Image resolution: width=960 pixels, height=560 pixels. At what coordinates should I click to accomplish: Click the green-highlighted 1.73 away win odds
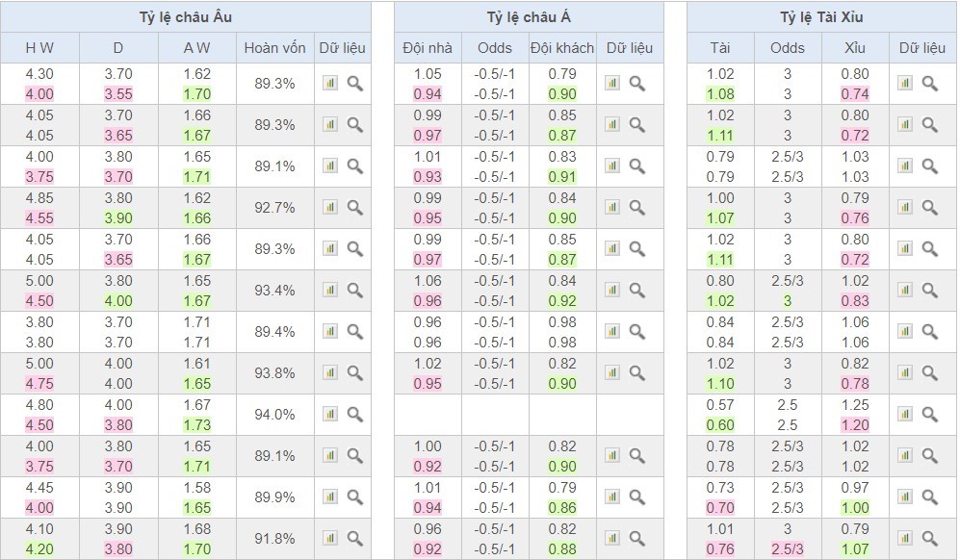pos(196,424)
